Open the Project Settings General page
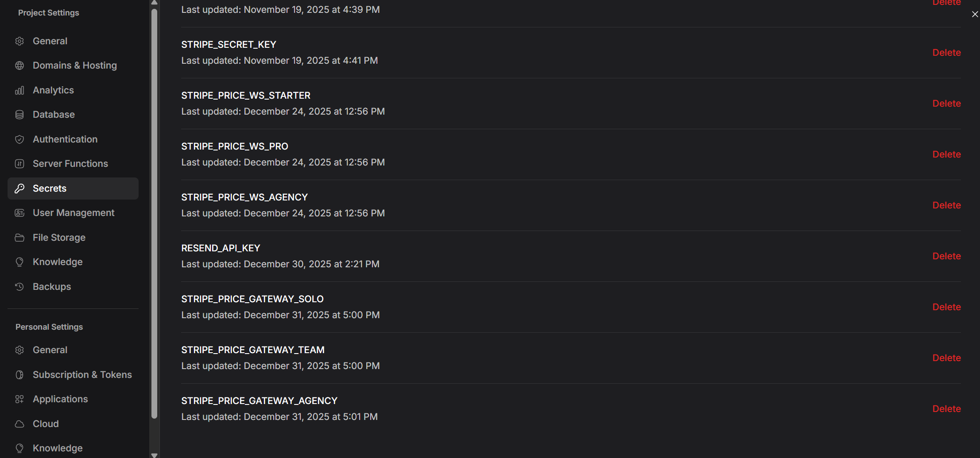Viewport: 980px width, 458px height. (50, 41)
